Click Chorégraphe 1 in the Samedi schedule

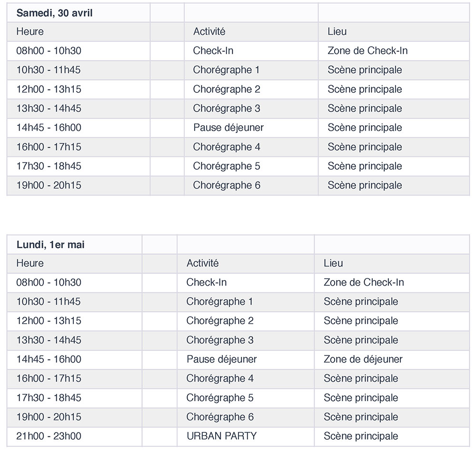(226, 70)
